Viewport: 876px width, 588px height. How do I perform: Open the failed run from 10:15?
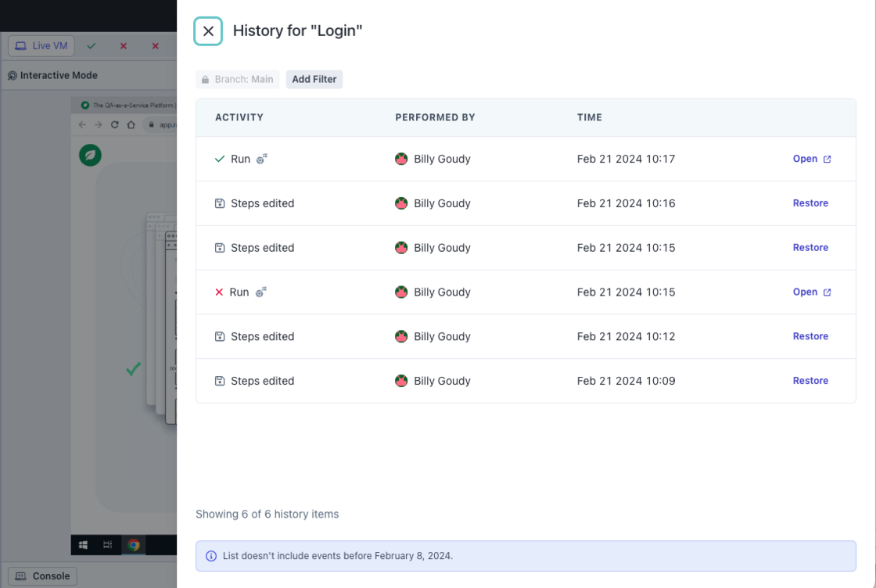point(811,292)
